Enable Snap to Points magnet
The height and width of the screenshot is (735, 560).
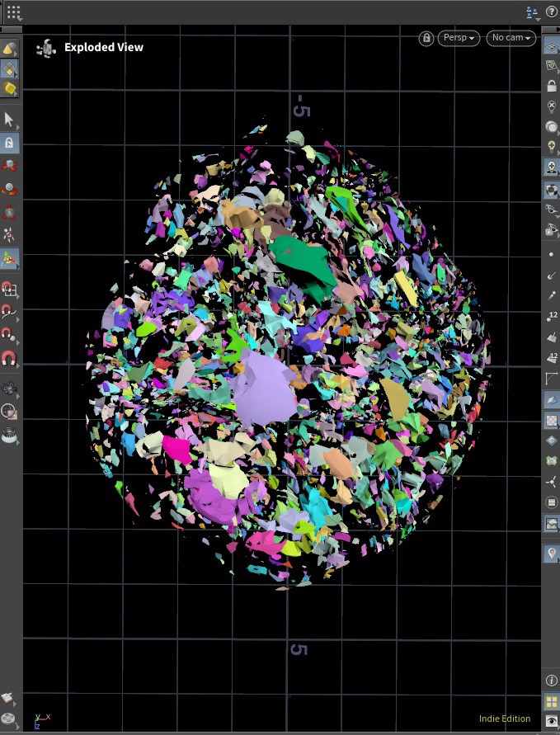point(8,335)
